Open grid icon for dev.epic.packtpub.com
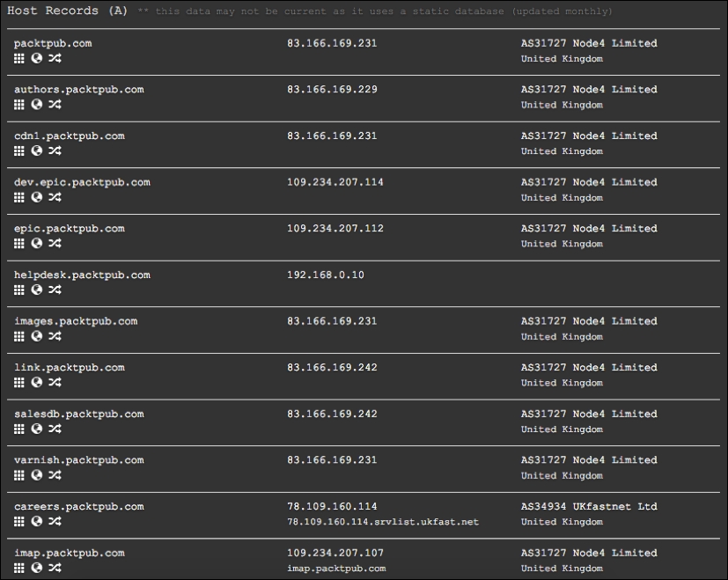The height and width of the screenshot is (580, 728). pos(19,197)
